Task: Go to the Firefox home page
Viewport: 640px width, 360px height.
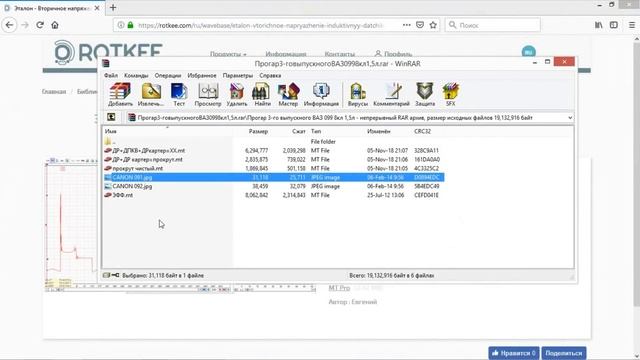Action: pos(55,25)
